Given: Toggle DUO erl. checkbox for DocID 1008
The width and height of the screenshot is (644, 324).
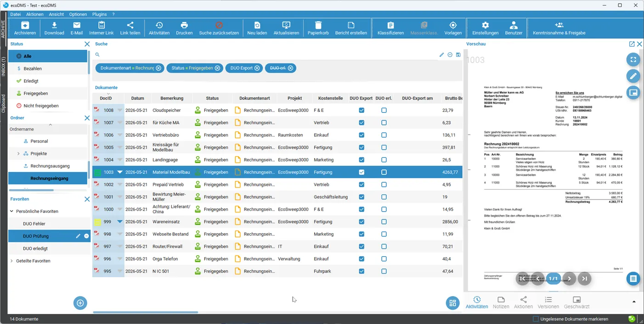Looking at the screenshot, I should pyautogui.click(x=384, y=110).
